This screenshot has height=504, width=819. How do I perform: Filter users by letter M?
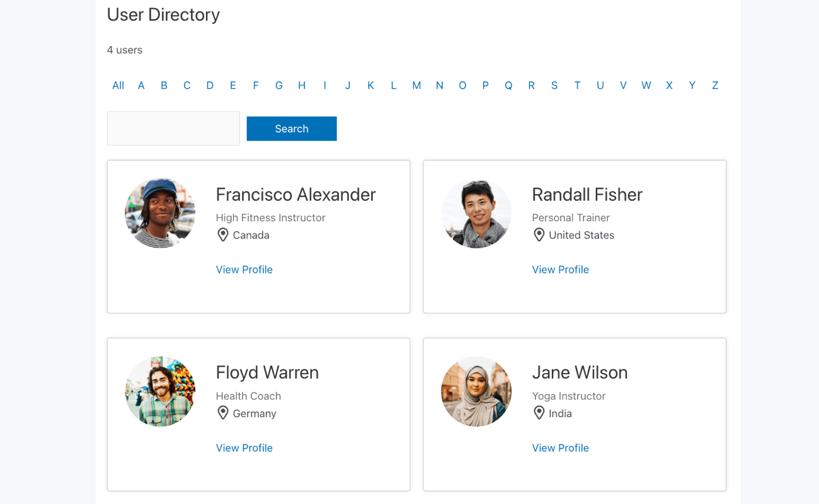416,86
